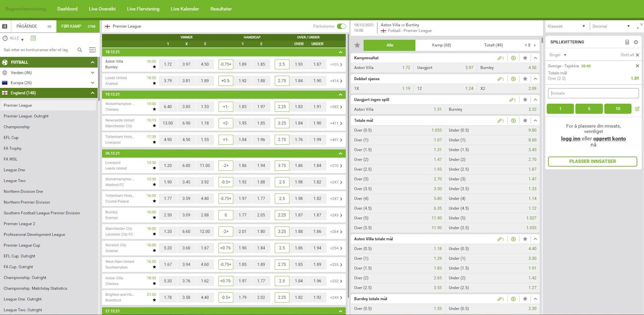Select the Kamp (68) market tab
This screenshot has width=644, height=315.
click(441, 45)
